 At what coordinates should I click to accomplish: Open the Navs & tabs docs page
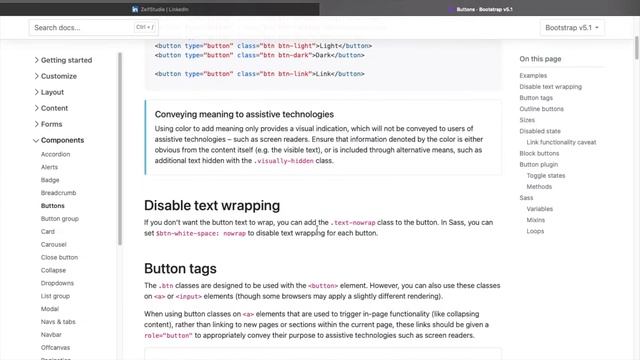coord(58,322)
